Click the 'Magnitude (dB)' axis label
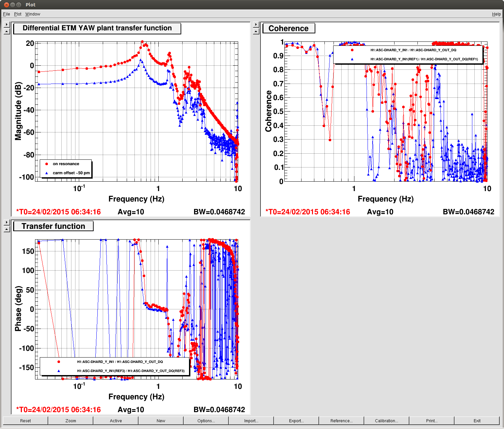The height and width of the screenshot is (429, 504). 18,111
